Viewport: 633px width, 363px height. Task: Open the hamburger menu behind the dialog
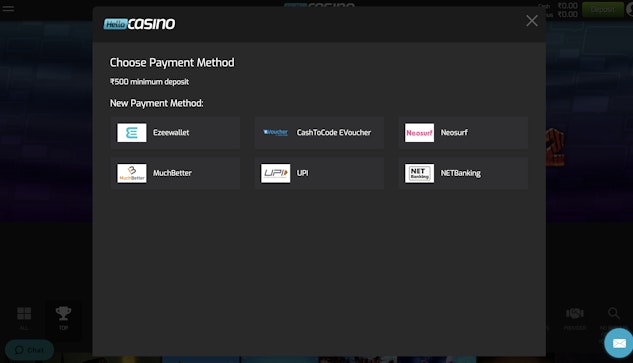tap(8, 8)
